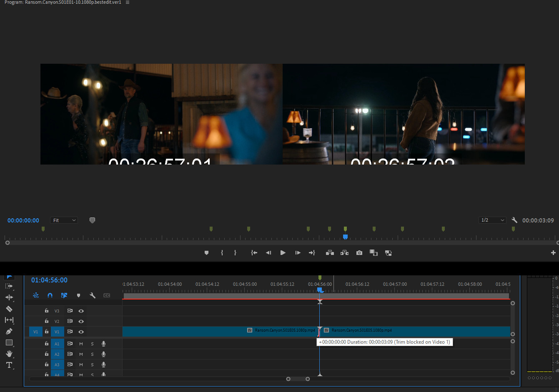Click the Lift button in Program monitor
Image resolution: width=559 pixels, height=392 pixels.
click(330, 253)
